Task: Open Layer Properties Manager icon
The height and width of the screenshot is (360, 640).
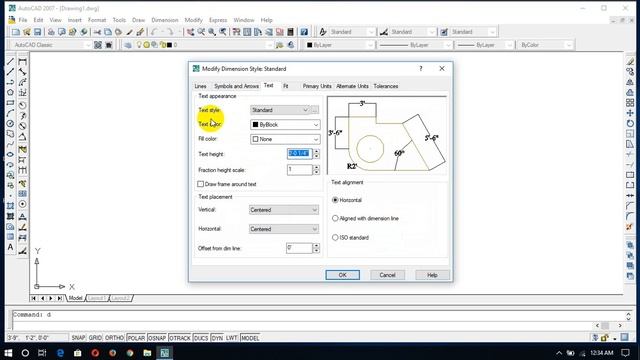Action: pyautogui.click(x=128, y=45)
